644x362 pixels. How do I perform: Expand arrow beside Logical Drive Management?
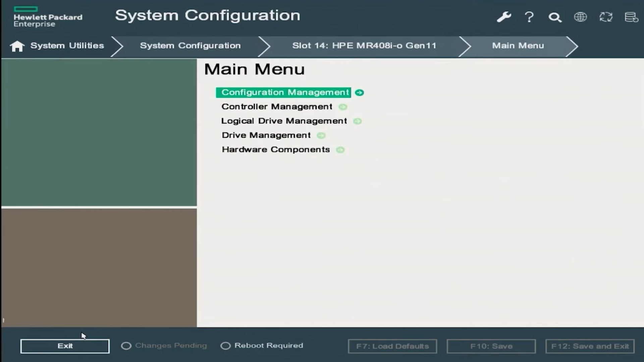point(357,121)
